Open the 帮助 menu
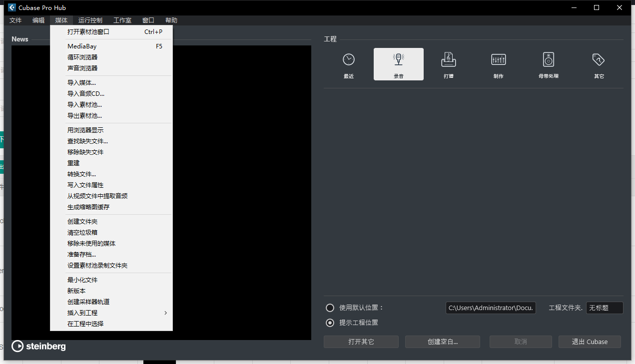635x364 pixels. (171, 20)
